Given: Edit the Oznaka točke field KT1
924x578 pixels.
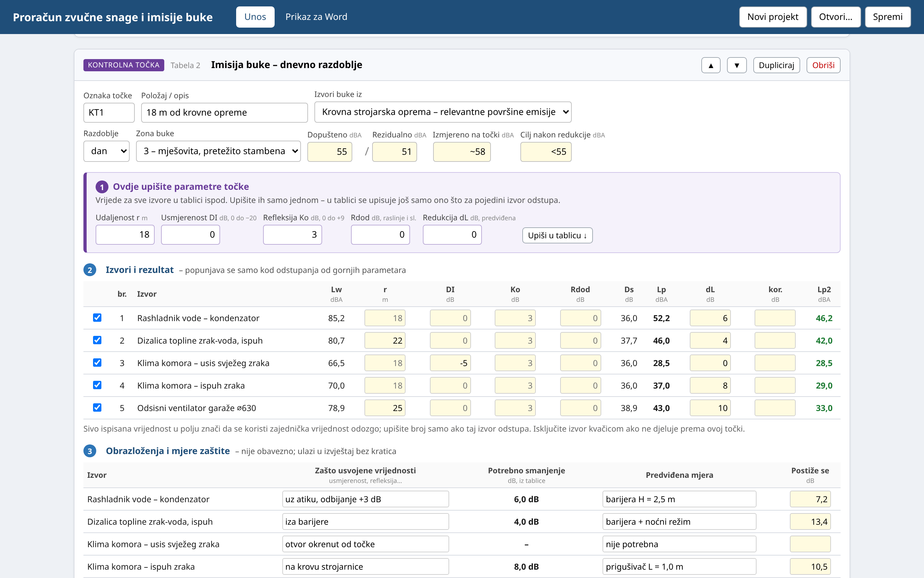Looking at the screenshot, I should 109,112.
